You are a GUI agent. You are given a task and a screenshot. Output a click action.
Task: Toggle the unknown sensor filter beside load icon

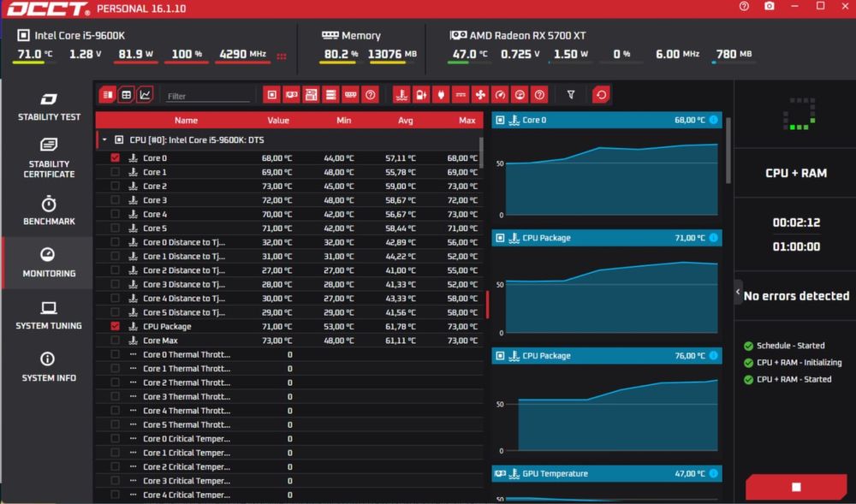(x=539, y=95)
